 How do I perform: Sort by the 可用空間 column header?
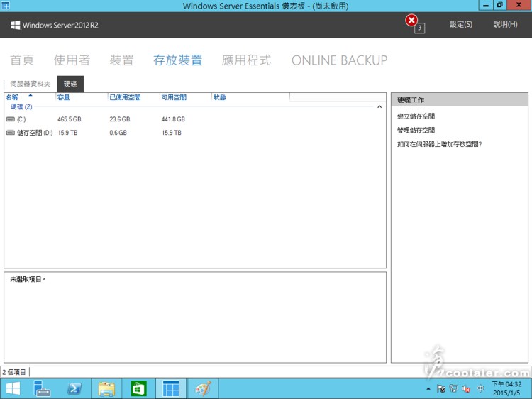[174, 97]
